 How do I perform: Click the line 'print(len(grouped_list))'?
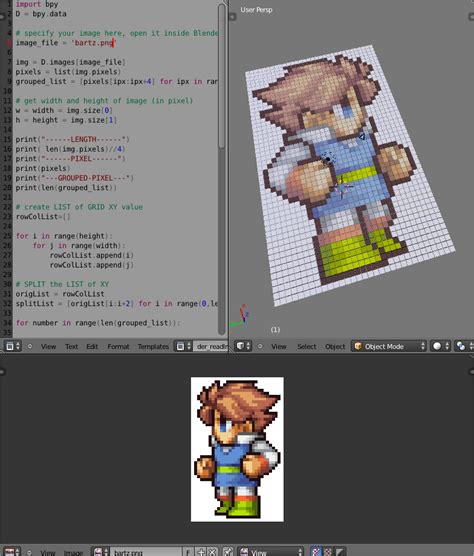tap(66, 188)
